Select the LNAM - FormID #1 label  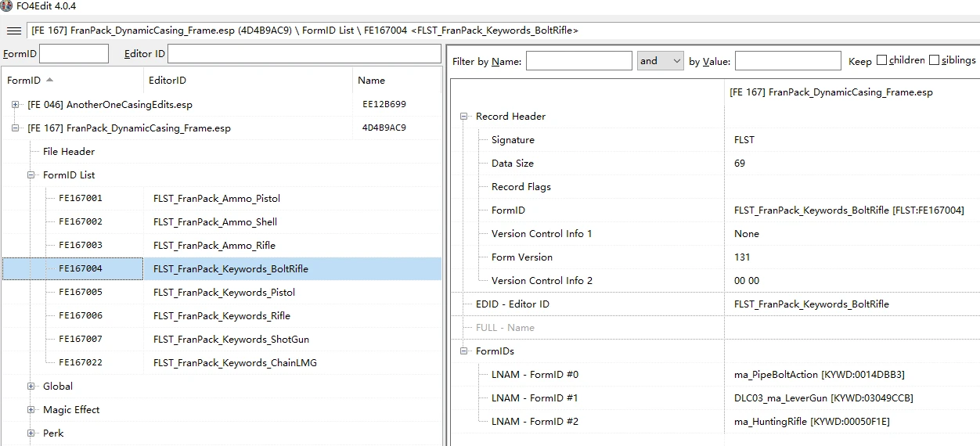click(535, 397)
